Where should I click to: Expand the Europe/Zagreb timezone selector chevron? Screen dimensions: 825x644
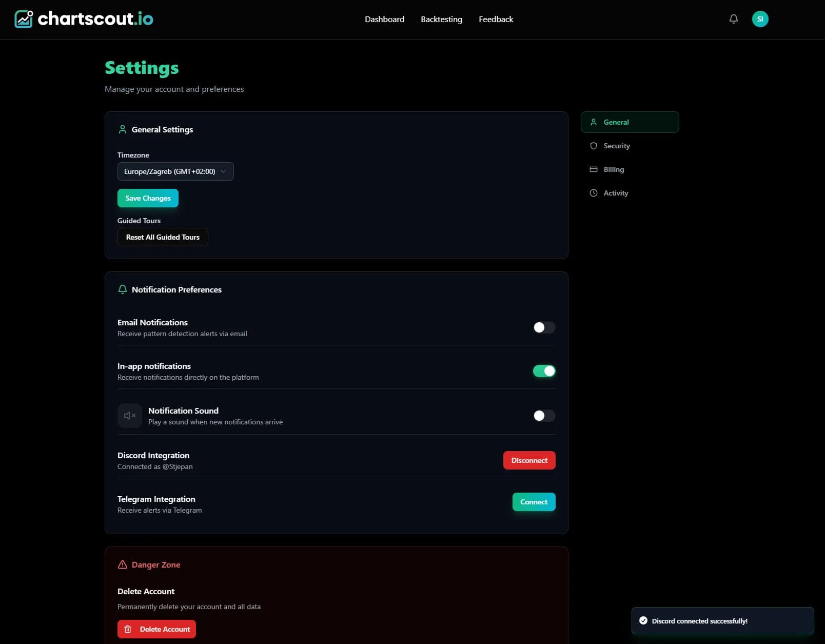point(224,171)
